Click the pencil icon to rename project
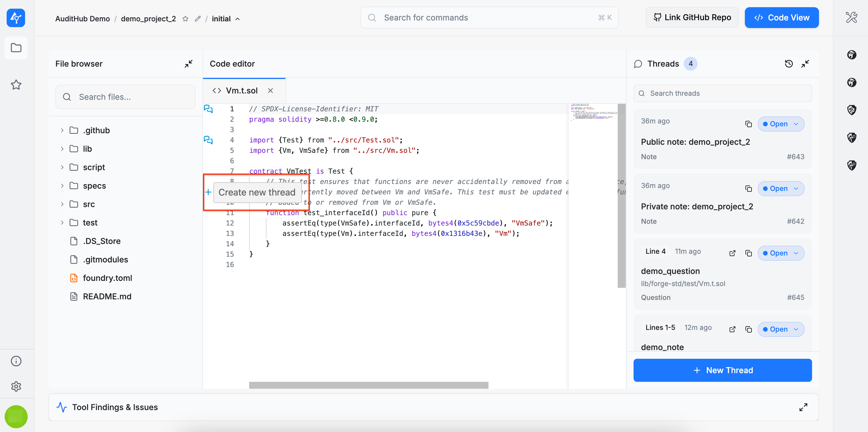The width and height of the screenshot is (868, 432). click(198, 19)
